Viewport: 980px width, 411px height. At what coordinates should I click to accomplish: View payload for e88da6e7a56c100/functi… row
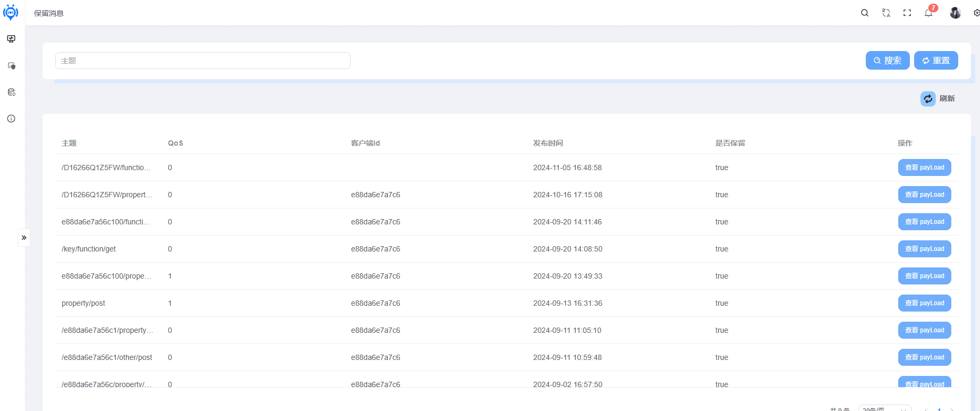[x=924, y=222]
